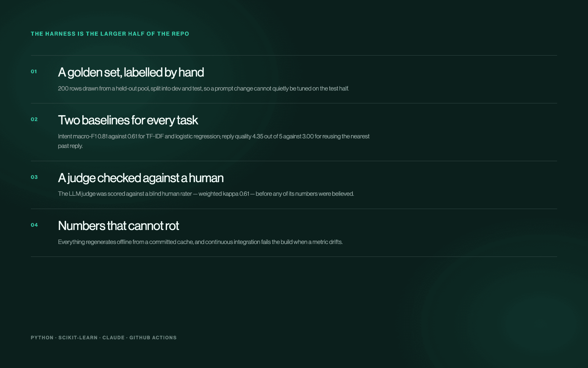Click the title 'Numbers that cannot rot'

click(118, 226)
